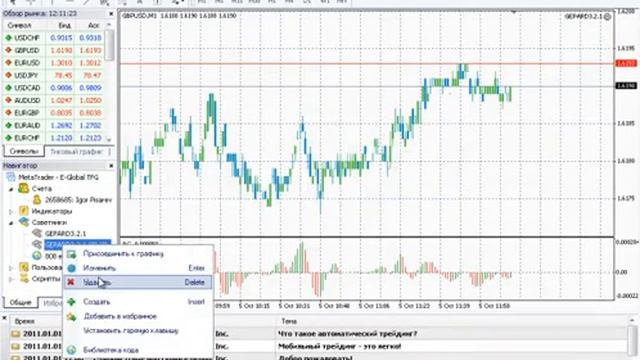Click the MetaTrader root icon in Navigator

(11, 177)
